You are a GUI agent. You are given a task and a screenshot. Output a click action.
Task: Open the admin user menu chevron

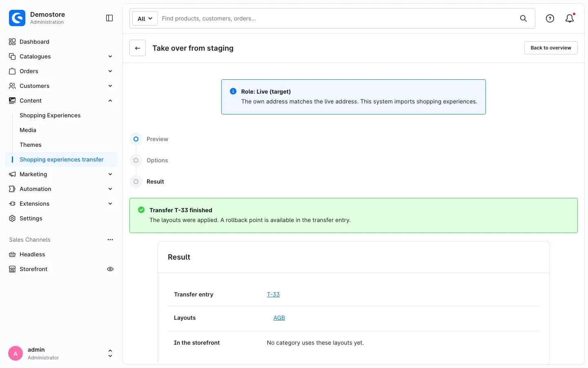tap(110, 354)
